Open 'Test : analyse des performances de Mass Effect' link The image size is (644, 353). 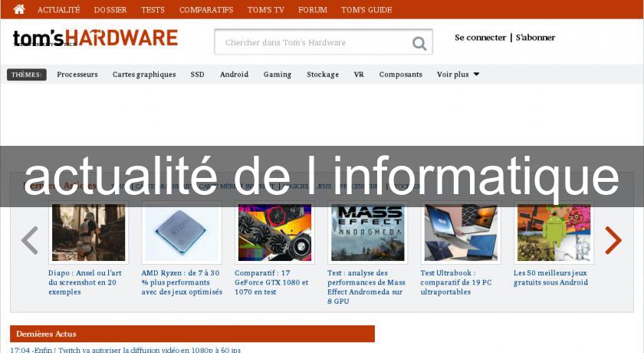(x=366, y=287)
